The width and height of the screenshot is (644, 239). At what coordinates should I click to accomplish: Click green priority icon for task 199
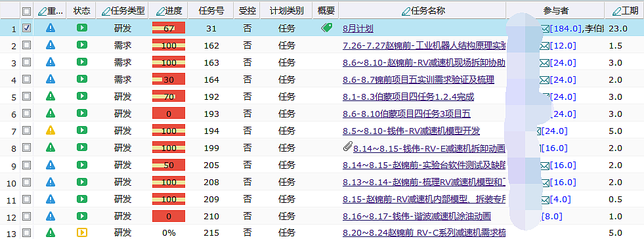click(x=50, y=147)
